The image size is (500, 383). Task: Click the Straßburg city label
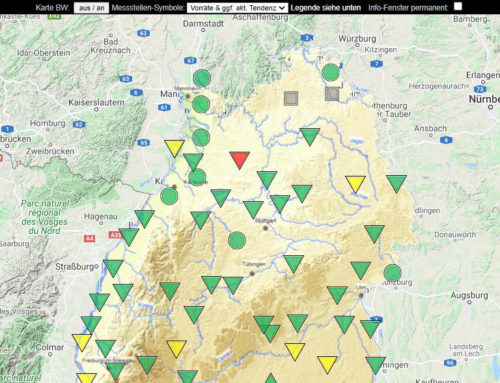76,267
